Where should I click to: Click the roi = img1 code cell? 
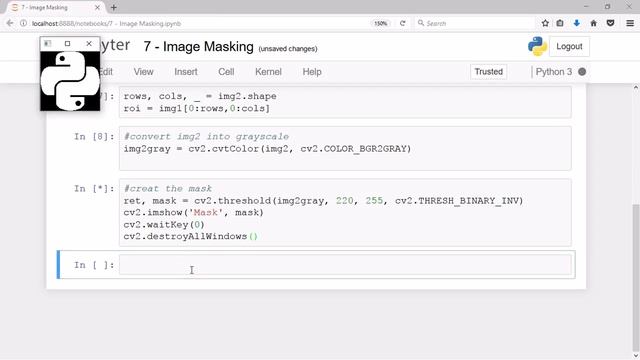[x=345, y=102]
